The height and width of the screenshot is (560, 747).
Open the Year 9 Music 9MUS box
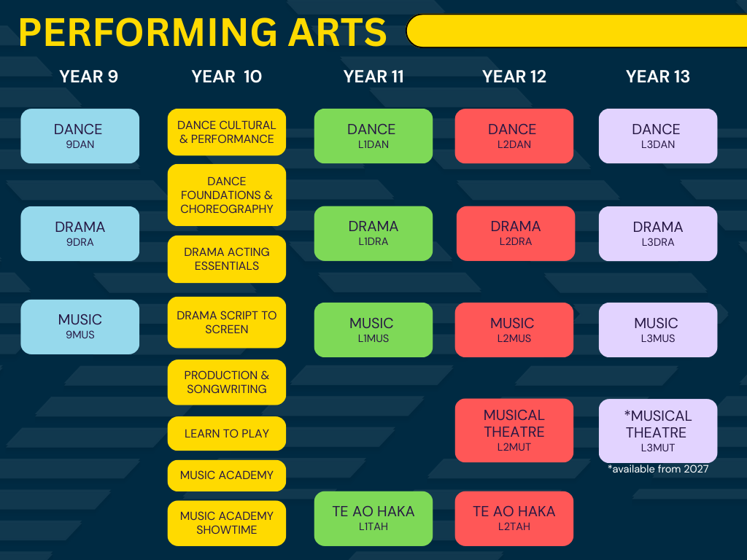click(x=80, y=327)
